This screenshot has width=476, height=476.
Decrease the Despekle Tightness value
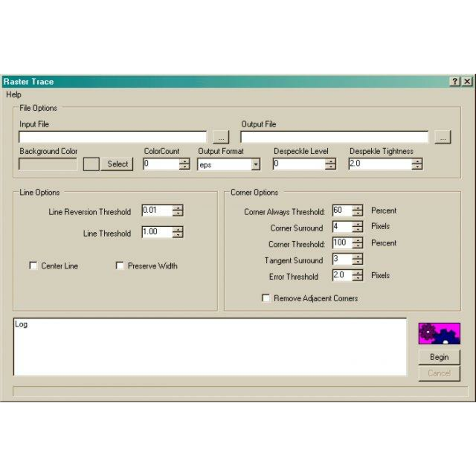417,167
